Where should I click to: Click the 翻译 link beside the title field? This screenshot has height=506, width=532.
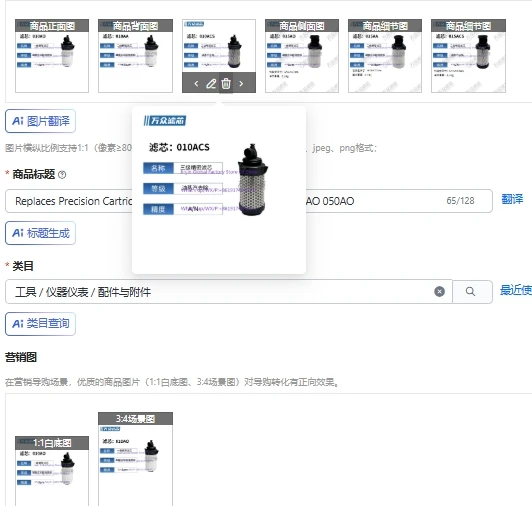coord(512,199)
